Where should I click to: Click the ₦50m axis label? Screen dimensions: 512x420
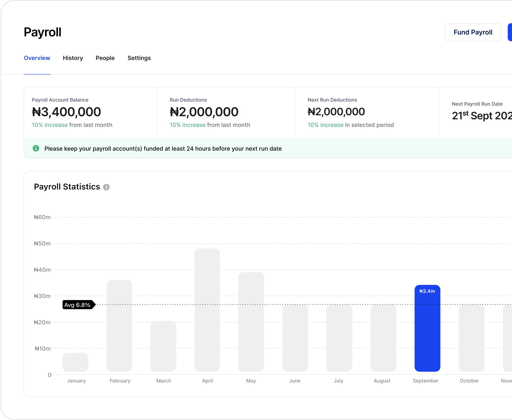42,243
